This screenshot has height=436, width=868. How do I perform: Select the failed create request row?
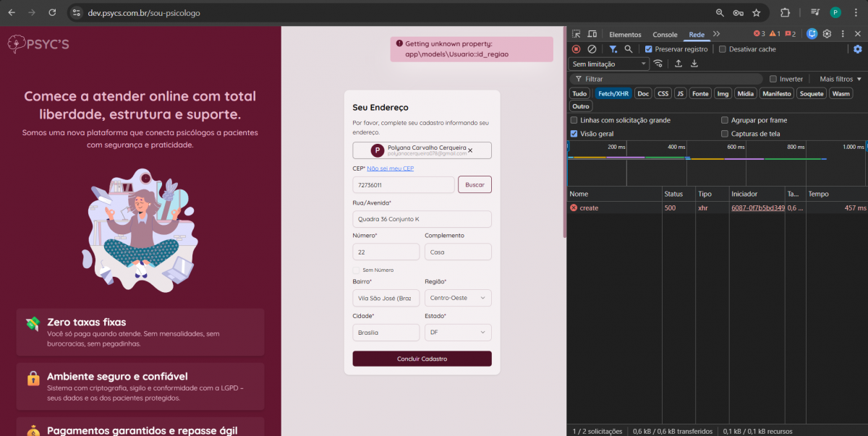pyautogui.click(x=615, y=208)
